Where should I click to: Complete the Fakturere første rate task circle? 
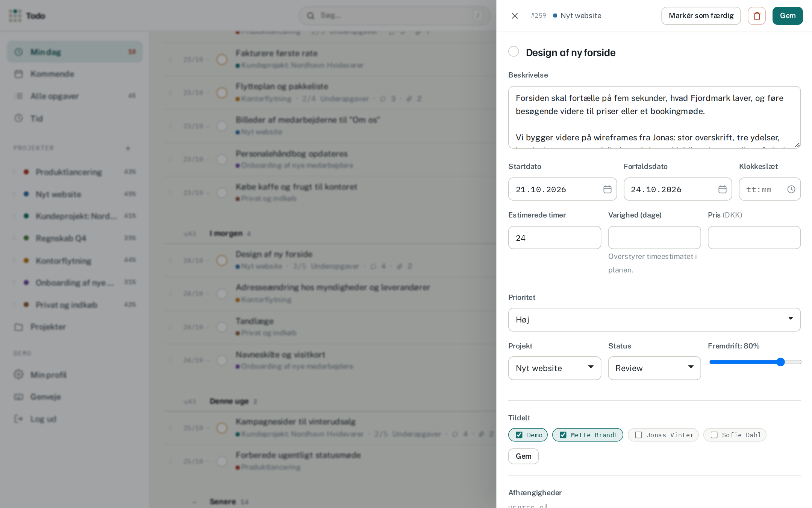pos(222,59)
